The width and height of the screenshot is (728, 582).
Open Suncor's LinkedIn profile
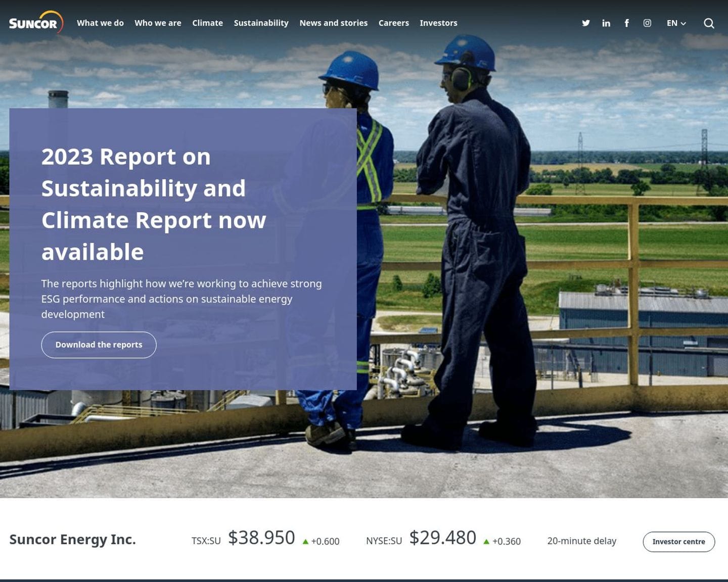point(606,23)
